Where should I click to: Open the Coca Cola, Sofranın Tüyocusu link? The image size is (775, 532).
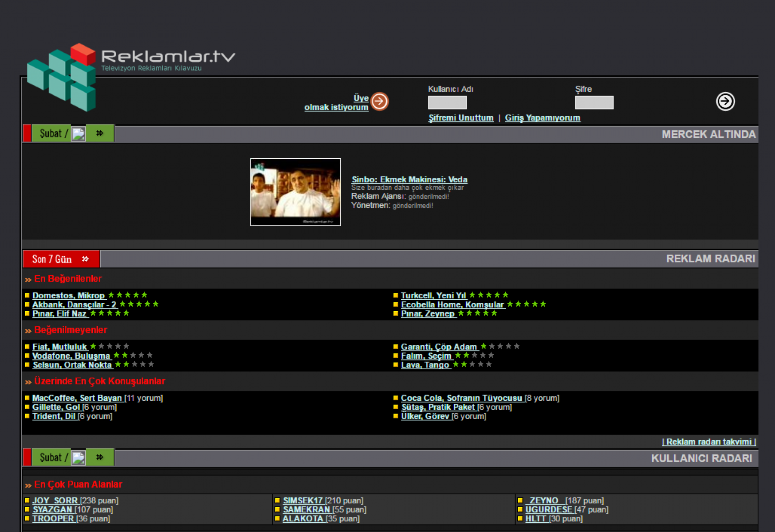tap(461, 398)
